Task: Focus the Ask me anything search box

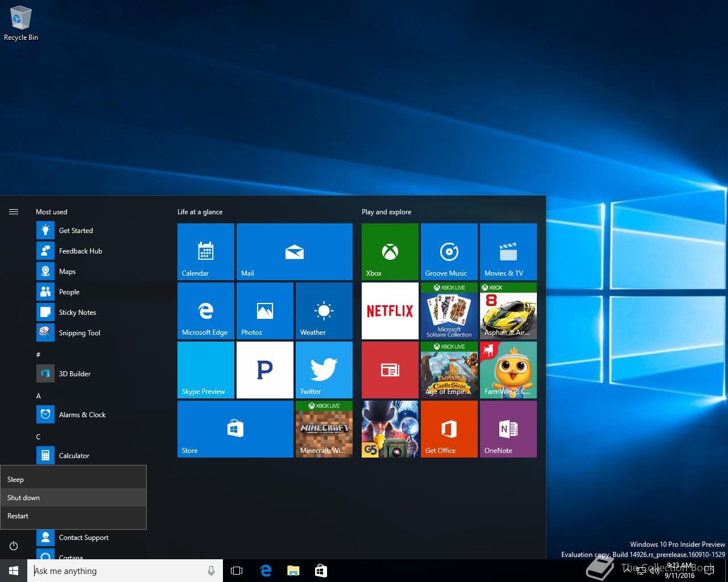Action: click(125, 571)
